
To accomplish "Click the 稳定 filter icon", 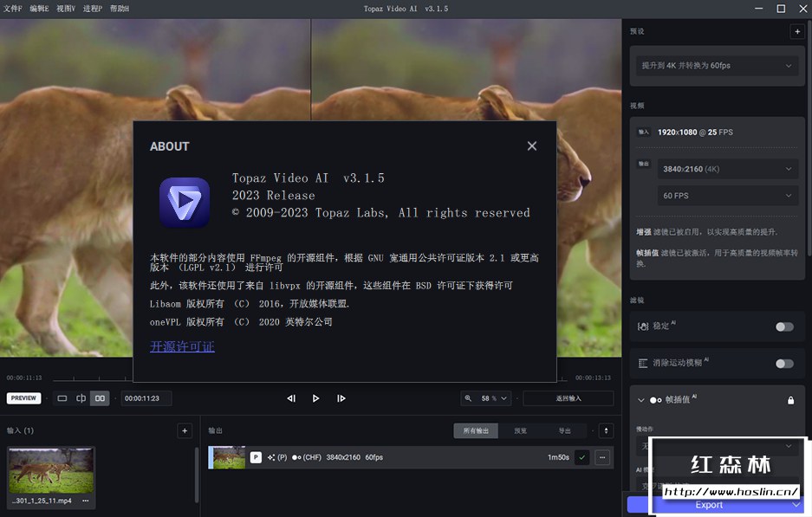I will (x=643, y=326).
